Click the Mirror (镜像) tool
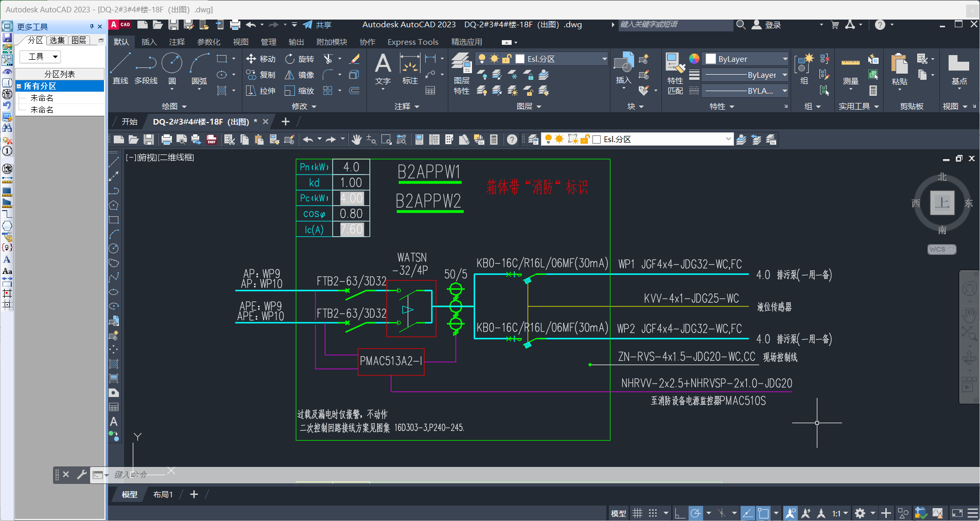The image size is (980, 521). (x=300, y=75)
